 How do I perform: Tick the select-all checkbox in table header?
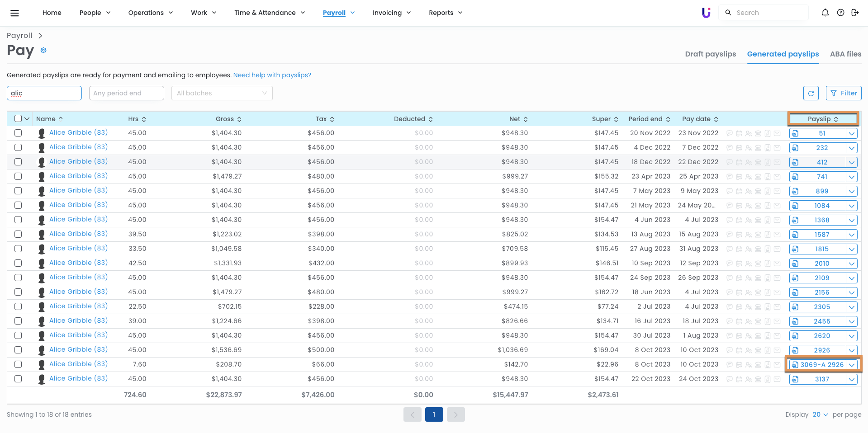[18, 118]
